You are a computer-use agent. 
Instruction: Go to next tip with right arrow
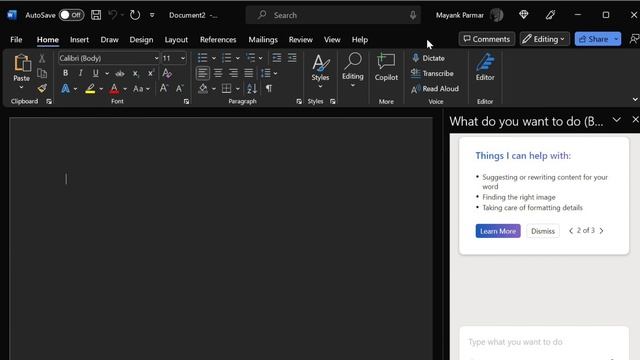coord(601,231)
